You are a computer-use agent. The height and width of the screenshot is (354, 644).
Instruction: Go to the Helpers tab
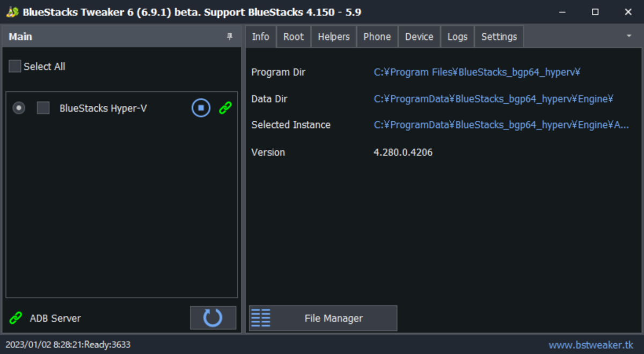[334, 37]
